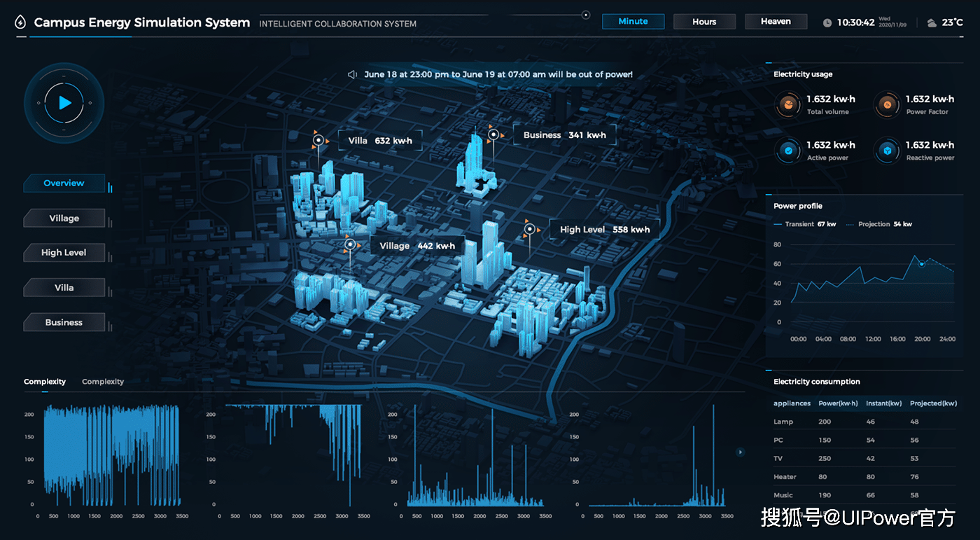The height and width of the screenshot is (540, 980).
Task: Click the TV projected value 53
Action: [x=914, y=459]
